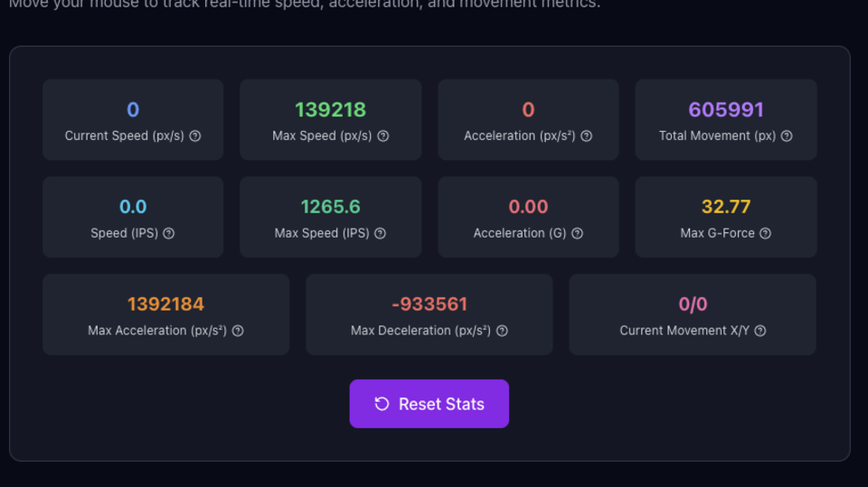Click the Speed (IPS) value 0.0
The width and height of the screenshot is (868, 487).
pos(133,207)
